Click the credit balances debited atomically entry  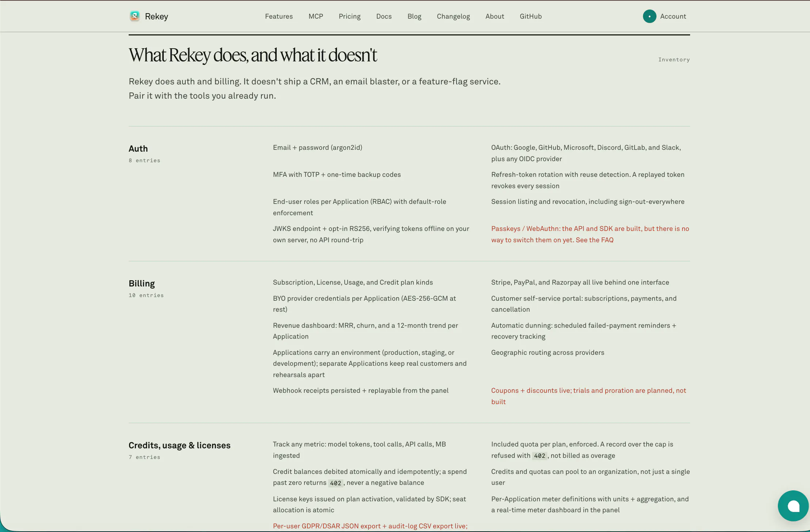(x=370, y=477)
